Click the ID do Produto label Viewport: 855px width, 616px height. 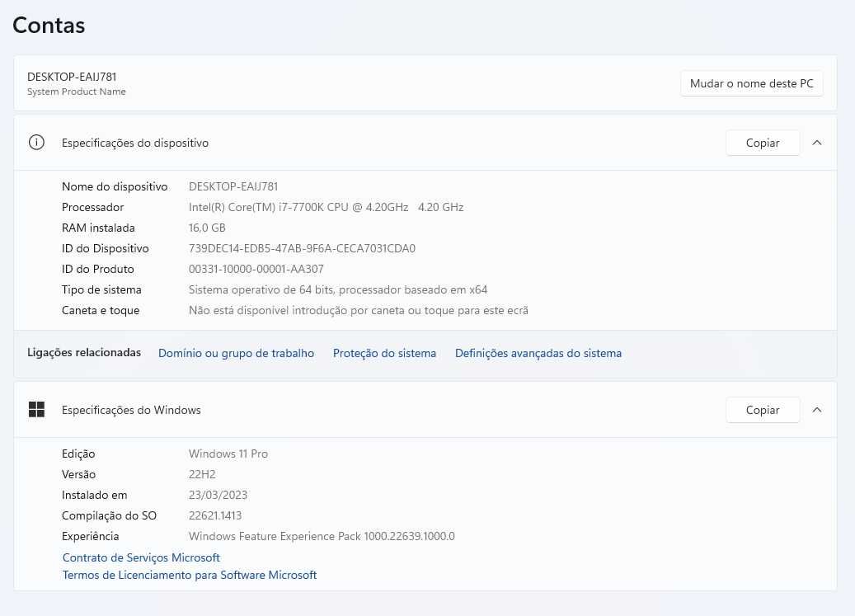point(97,270)
